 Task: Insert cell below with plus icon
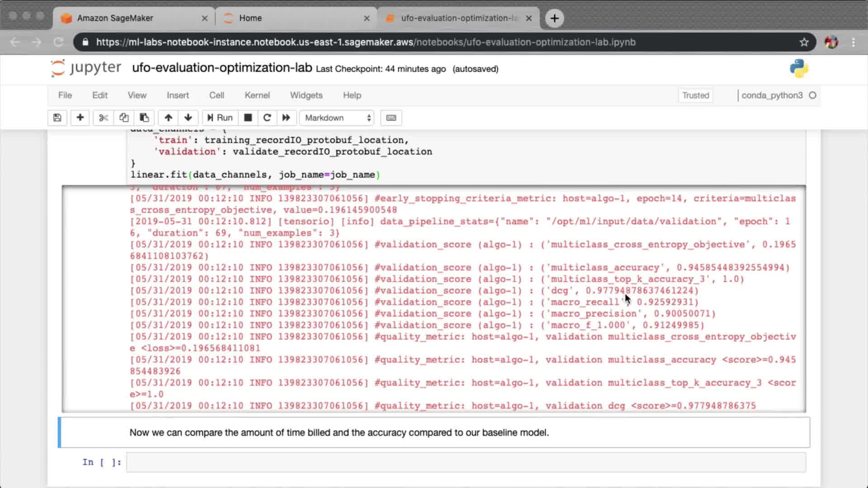80,118
